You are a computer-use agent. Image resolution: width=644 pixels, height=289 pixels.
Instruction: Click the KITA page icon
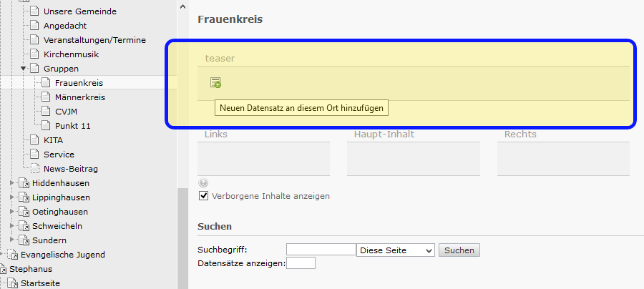[34, 140]
